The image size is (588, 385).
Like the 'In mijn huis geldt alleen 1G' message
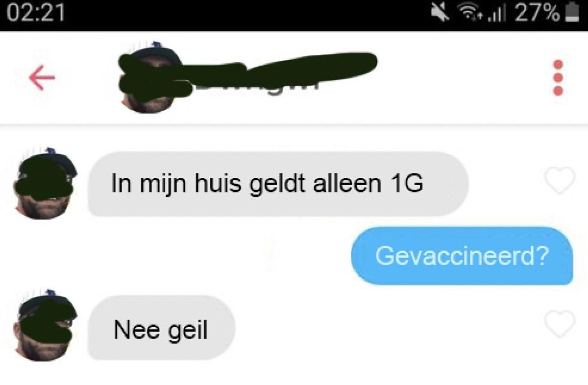click(x=560, y=180)
